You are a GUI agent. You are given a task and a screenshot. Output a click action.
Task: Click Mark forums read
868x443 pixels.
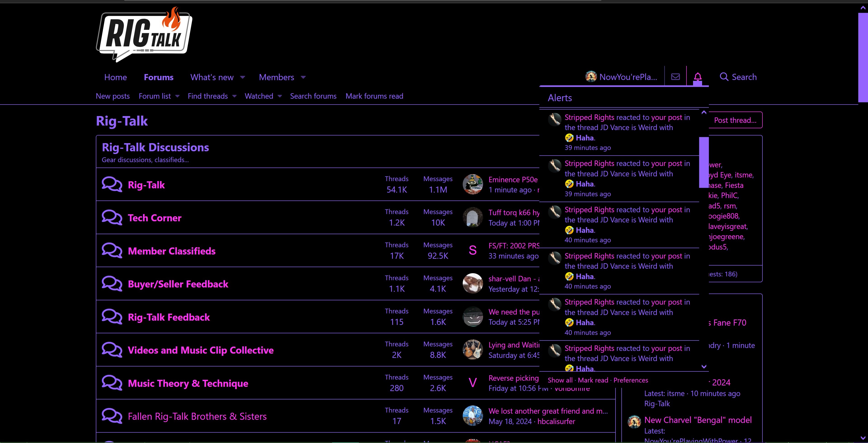click(374, 96)
